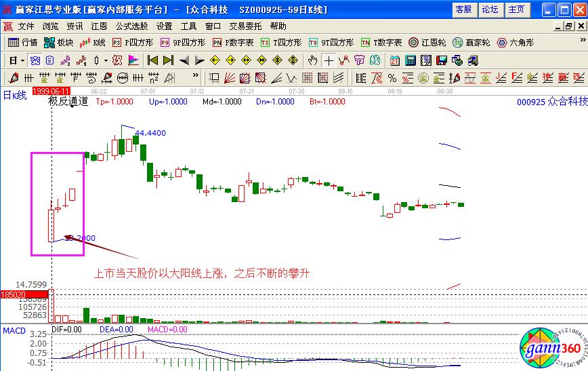This screenshot has height=371, width=588.
Task: Toggle the hand pan tool
Action: click(x=313, y=60)
